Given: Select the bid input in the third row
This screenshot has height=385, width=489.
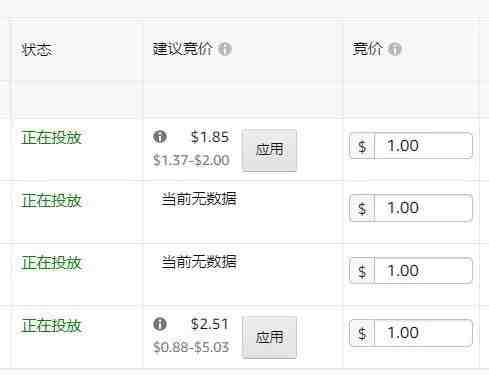Looking at the screenshot, I should [423, 271].
